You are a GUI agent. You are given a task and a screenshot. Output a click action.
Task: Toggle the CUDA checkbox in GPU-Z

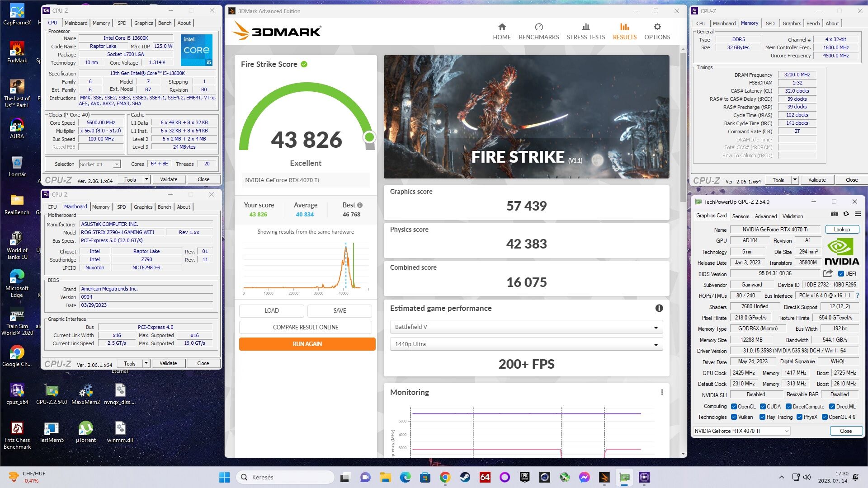pyautogui.click(x=763, y=406)
